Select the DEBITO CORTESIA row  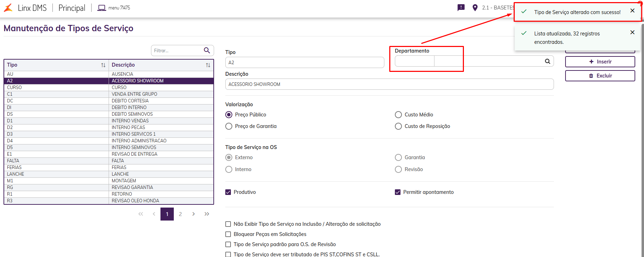pos(130,101)
